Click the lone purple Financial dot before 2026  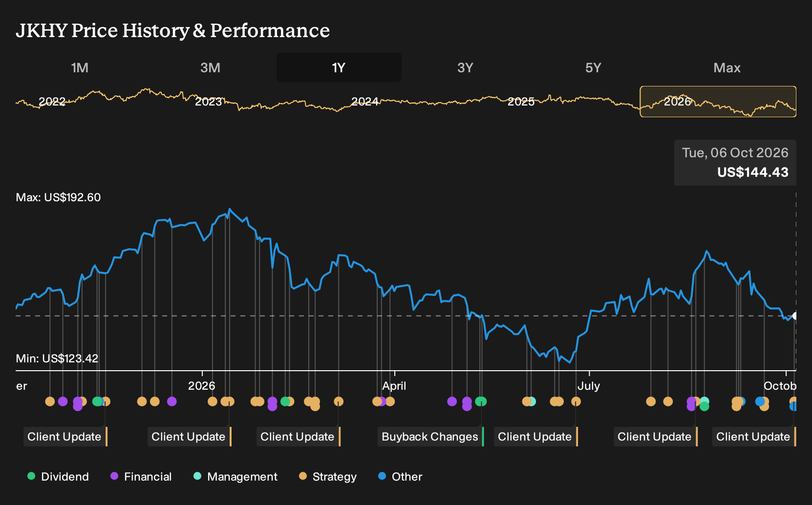coord(171,401)
